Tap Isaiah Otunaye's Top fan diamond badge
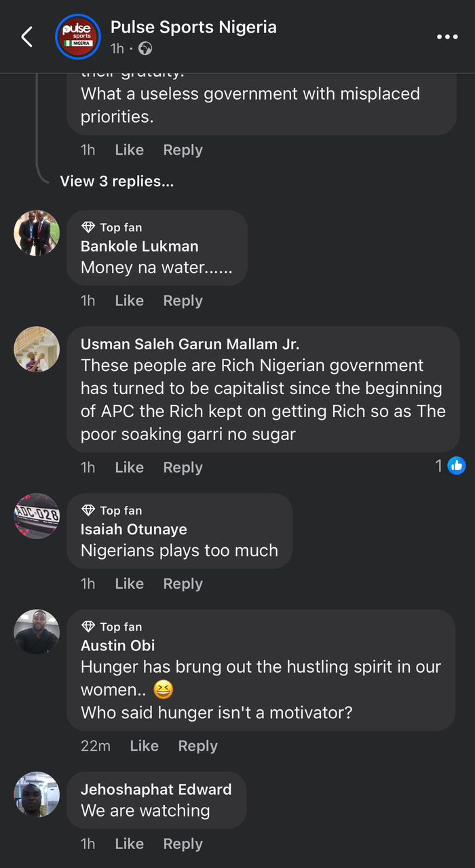 [88, 511]
